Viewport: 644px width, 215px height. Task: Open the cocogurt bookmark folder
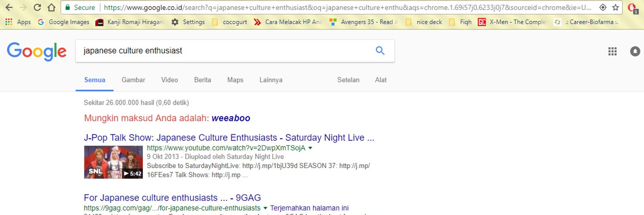point(229,22)
